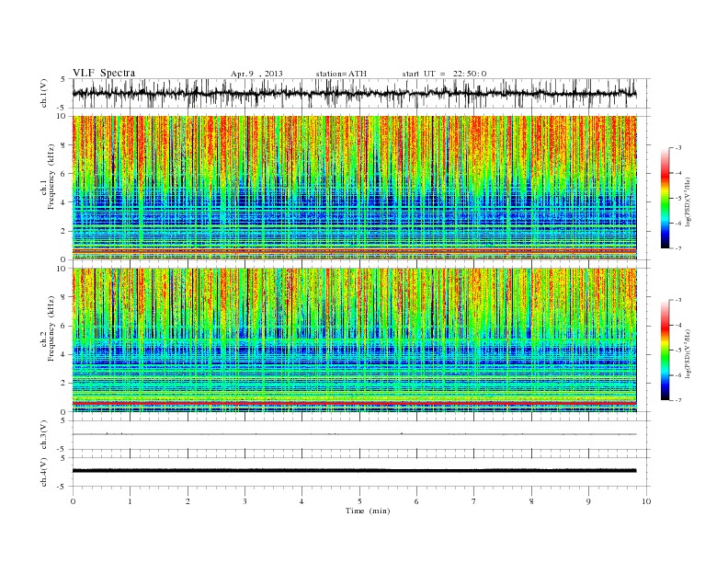Image resolution: width=728 pixels, height=563 pixels.
Task: Click the ch.1 spectrogram color scale bar
Action: pos(665,198)
